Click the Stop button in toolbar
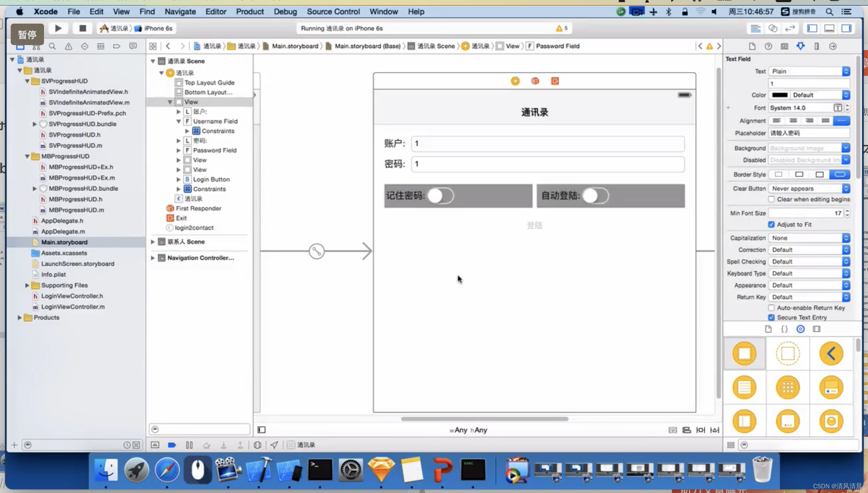 tap(83, 28)
